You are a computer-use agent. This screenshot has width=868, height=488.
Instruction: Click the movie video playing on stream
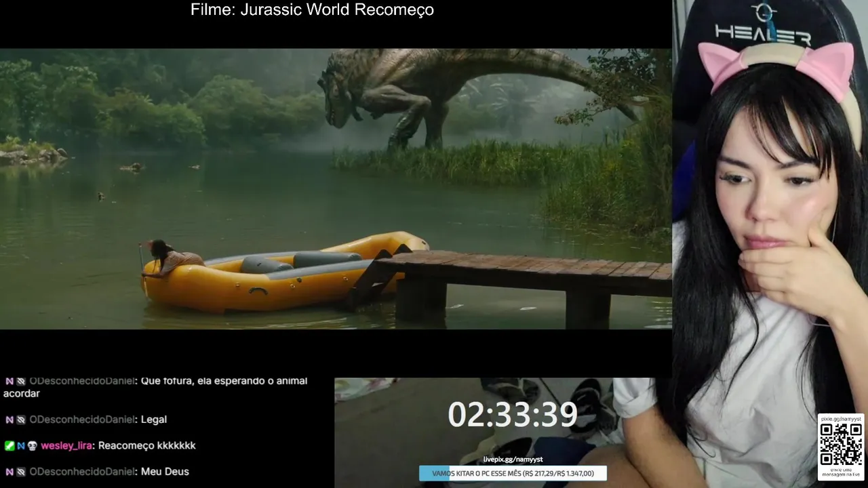point(336,188)
